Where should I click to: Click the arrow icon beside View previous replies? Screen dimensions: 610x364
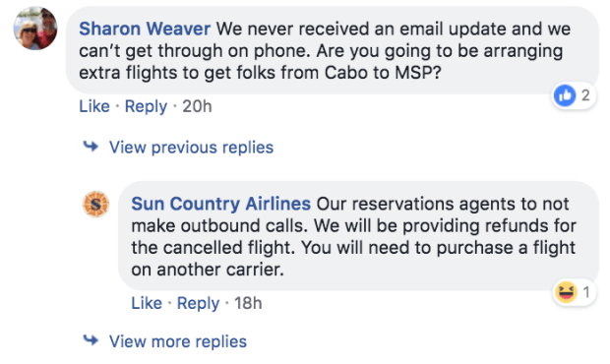point(91,147)
